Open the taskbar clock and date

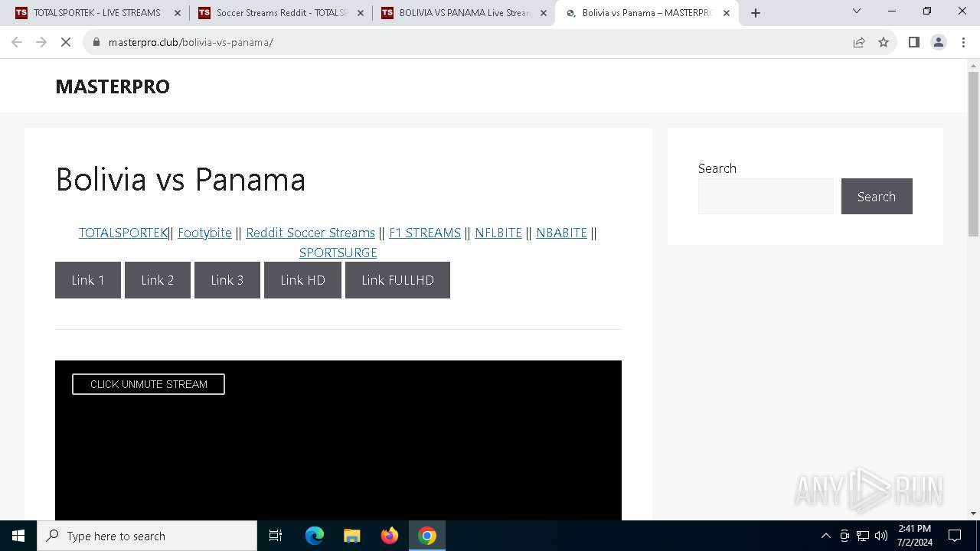[914, 536]
